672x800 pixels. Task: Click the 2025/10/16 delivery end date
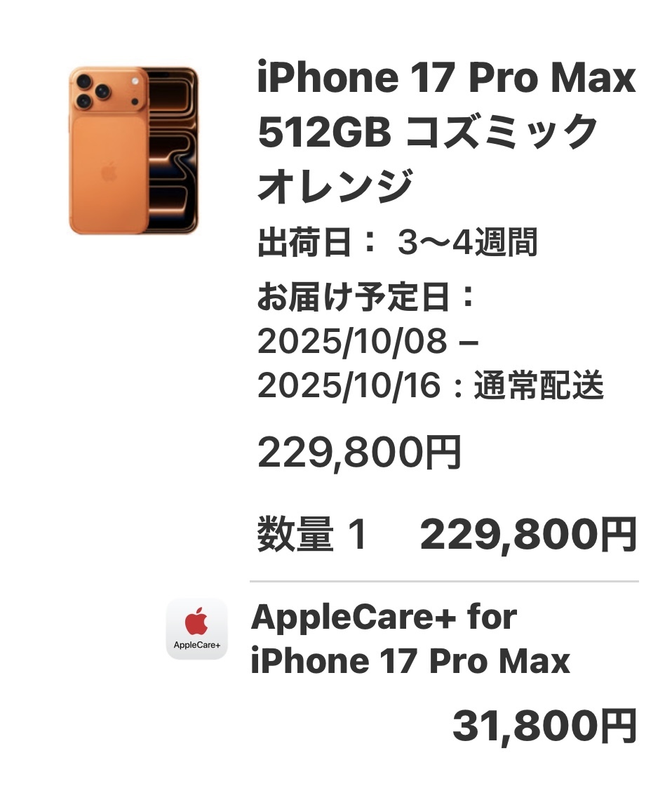click(349, 385)
